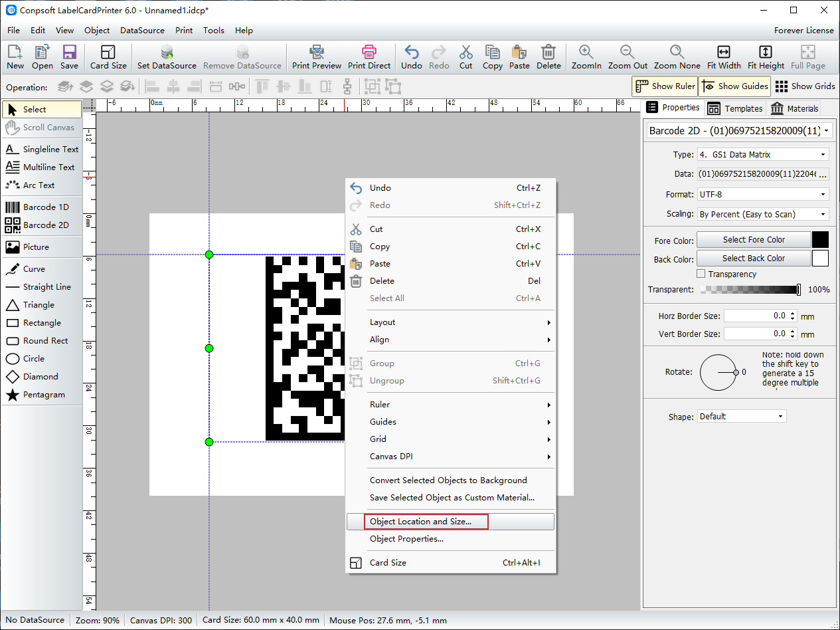
Task: Pick the Circle shape tool
Action: tap(41, 359)
